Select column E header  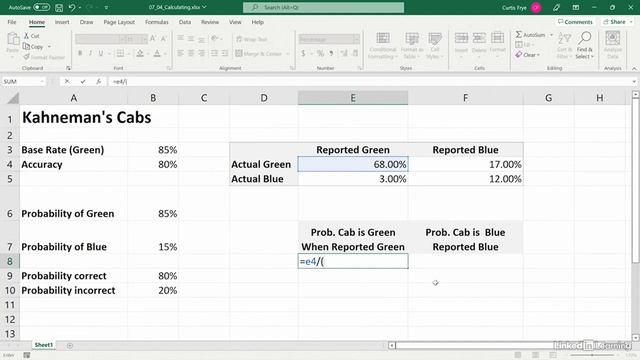[x=353, y=98]
